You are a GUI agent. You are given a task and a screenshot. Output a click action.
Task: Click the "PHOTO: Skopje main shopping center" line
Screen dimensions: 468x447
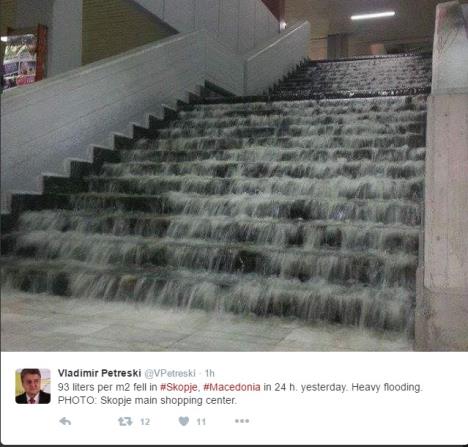[x=147, y=400]
